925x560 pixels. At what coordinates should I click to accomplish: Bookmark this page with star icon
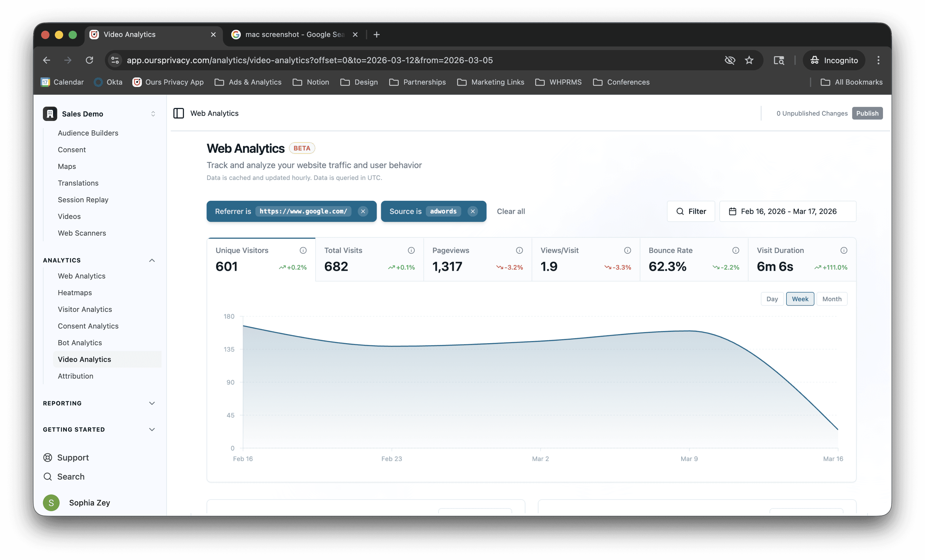(x=749, y=60)
